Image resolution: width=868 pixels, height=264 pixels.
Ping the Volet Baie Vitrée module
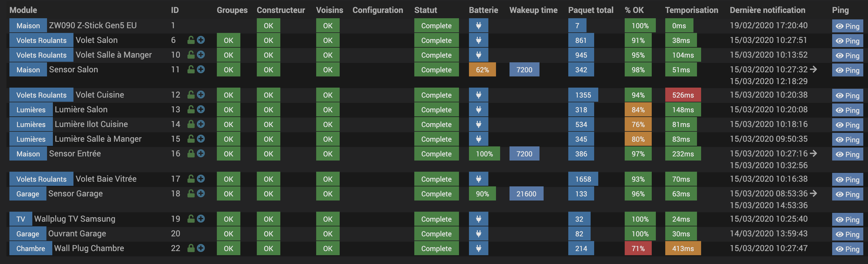pyautogui.click(x=847, y=179)
